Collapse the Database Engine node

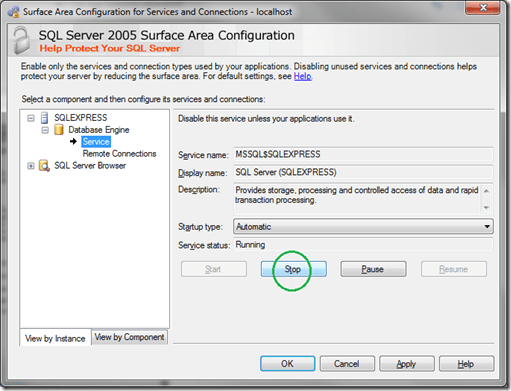pyautogui.click(x=45, y=130)
